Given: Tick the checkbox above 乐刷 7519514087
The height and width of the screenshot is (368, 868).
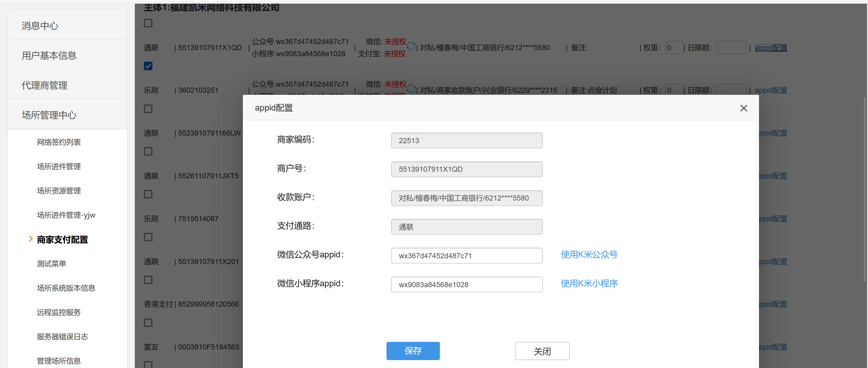Looking at the screenshot, I should click(x=148, y=194).
